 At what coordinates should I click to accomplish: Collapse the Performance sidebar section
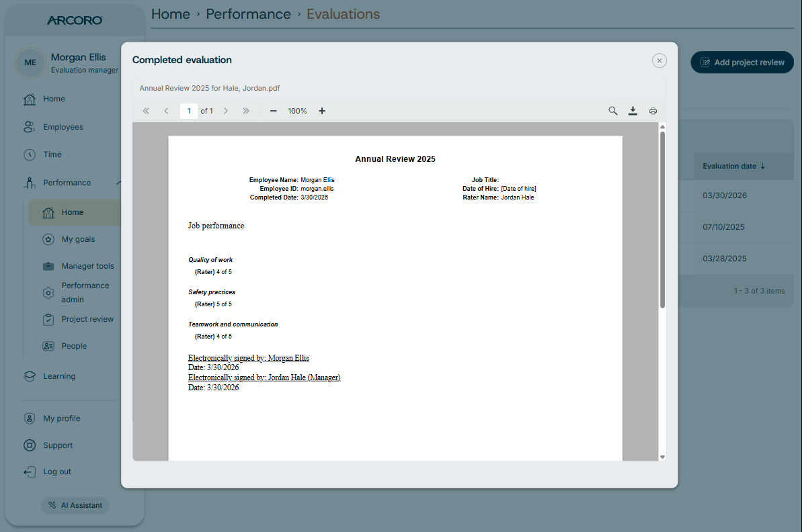click(x=119, y=183)
